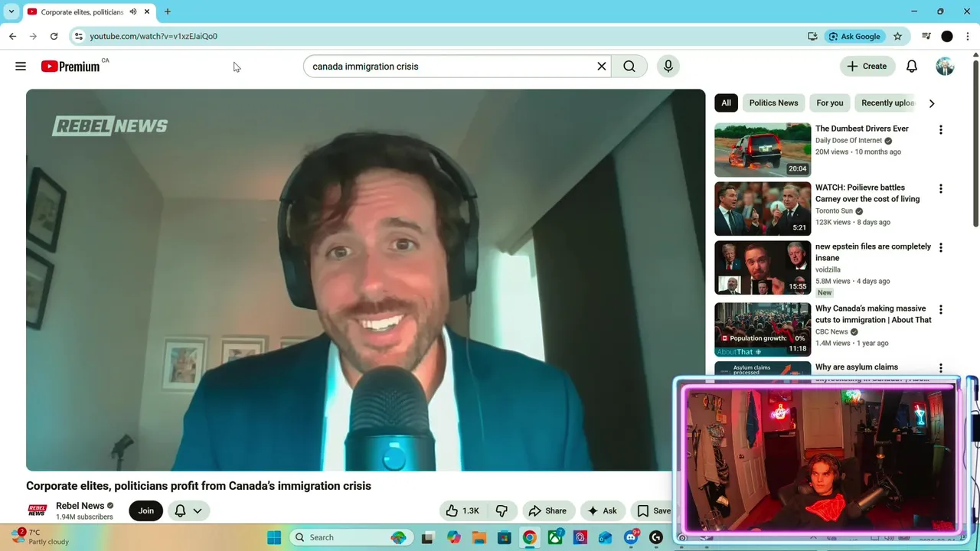Clear the search box text

pos(602,67)
